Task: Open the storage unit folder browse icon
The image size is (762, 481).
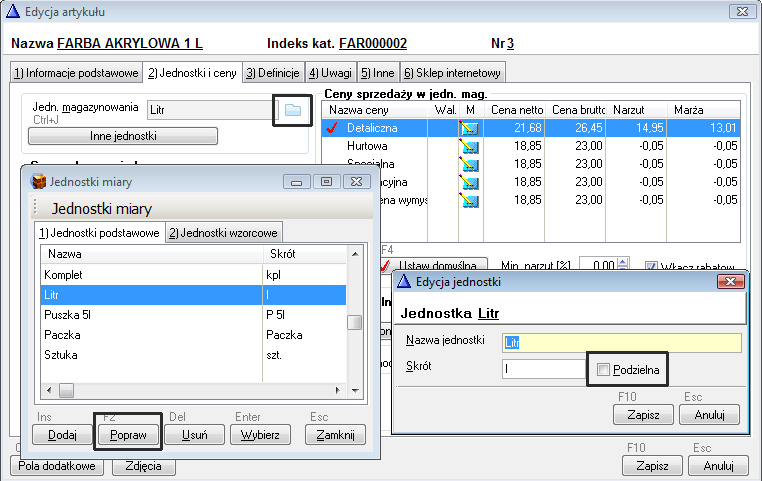Action: tap(293, 110)
